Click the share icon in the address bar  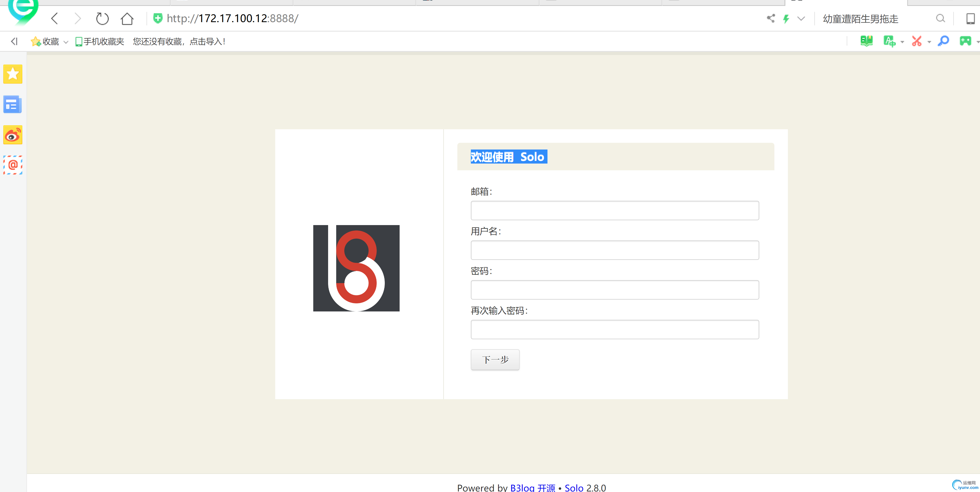(x=771, y=18)
